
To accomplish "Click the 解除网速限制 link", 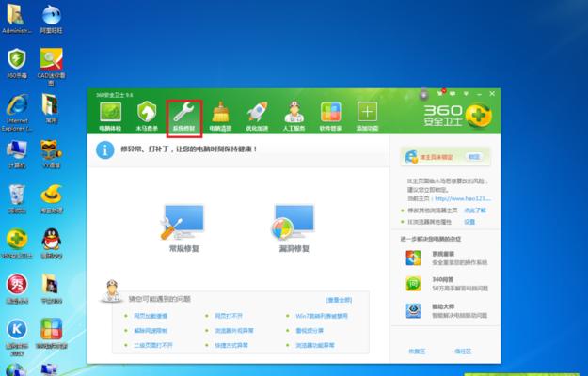I will (151, 331).
